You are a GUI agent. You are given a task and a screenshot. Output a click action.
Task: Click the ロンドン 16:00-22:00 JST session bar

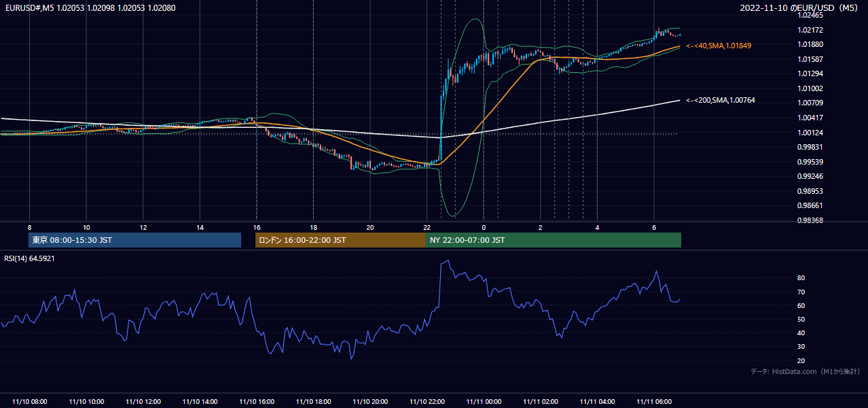point(340,240)
